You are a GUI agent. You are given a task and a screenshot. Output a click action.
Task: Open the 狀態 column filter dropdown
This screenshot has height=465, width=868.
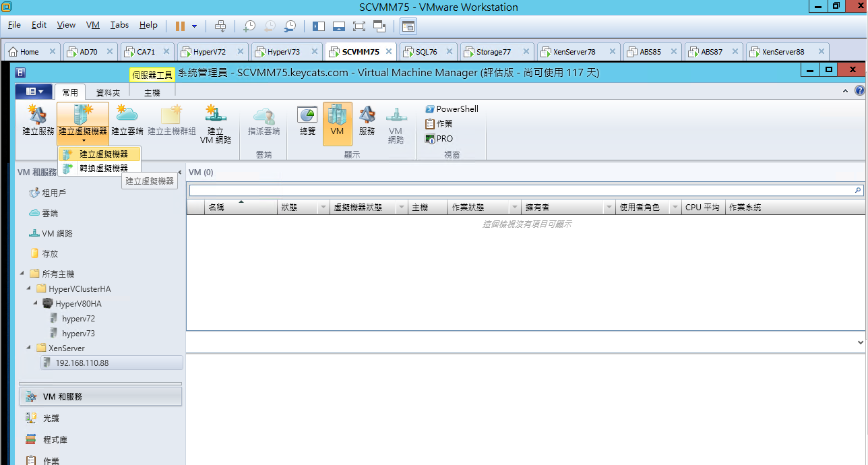(x=323, y=208)
